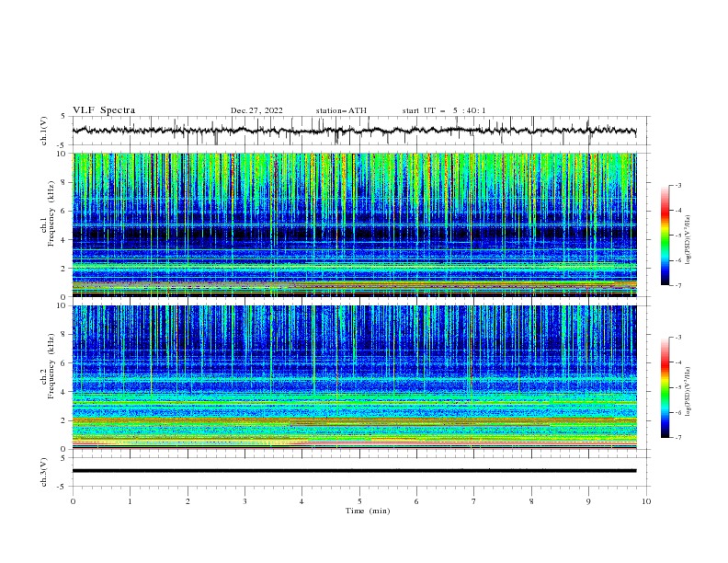Click the "ch.1 Frequency (kHz)" axis label
The height and width of the screenshot is (563, 728).
pyautogui.click(x=47, y=212)
